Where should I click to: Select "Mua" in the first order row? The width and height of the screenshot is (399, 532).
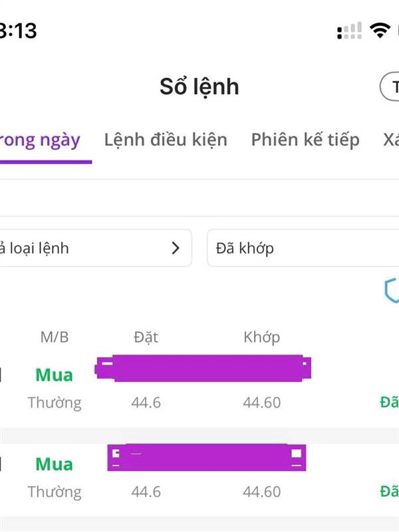tap(54, 375)
